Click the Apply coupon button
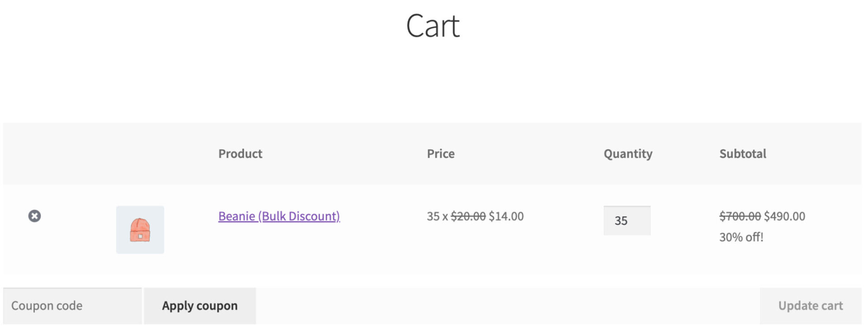868x332 pixels. pyautogui.click(x=199, y=305)
